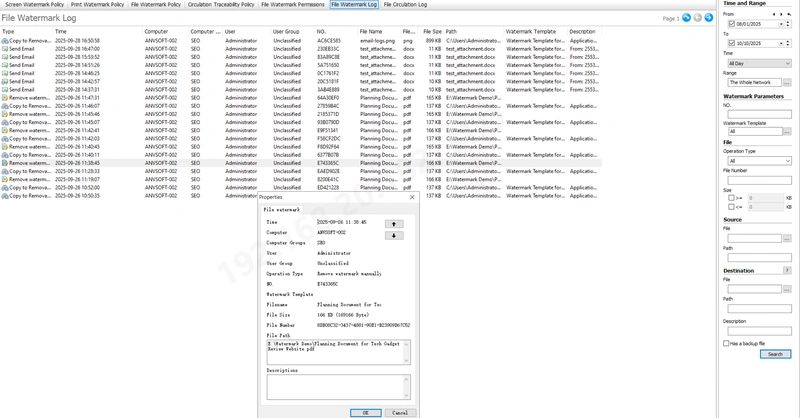Go to the previous log page arrow

[x=686, y=18]
